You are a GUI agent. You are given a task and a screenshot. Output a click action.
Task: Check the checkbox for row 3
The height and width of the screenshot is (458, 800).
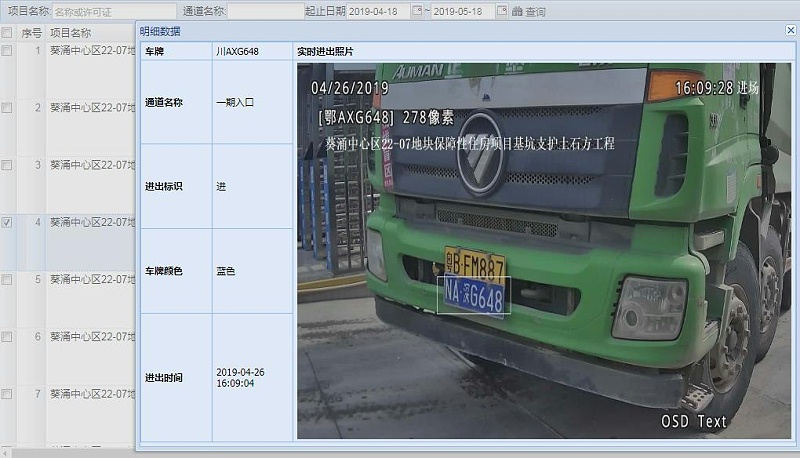(7, 165)
